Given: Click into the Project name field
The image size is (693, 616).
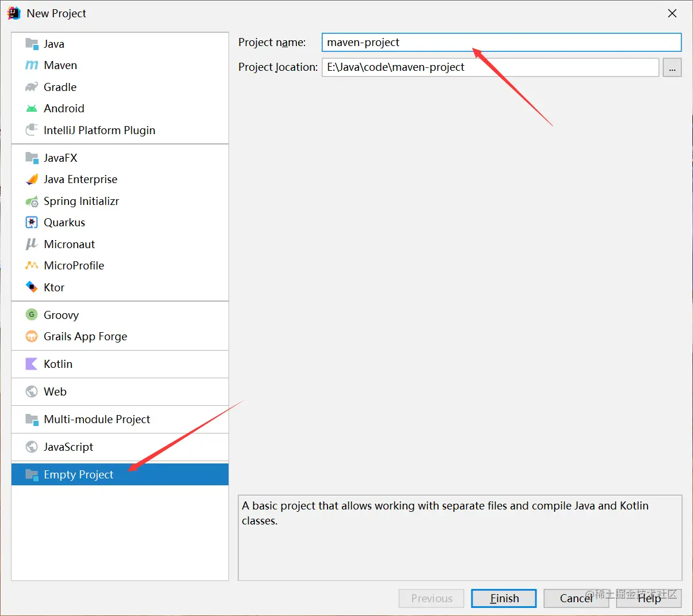Looking at the screenshot, I should [x=501, y=42].
